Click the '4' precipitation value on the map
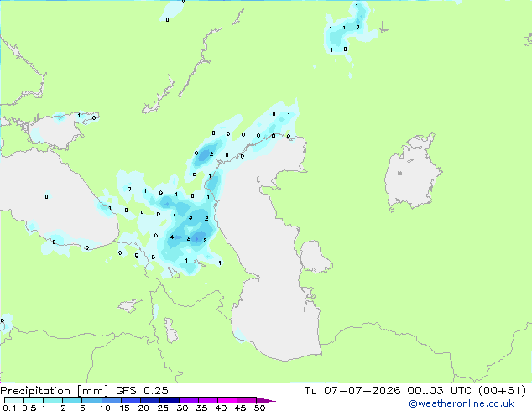532x411 pixels. click(x=172, y=237)
